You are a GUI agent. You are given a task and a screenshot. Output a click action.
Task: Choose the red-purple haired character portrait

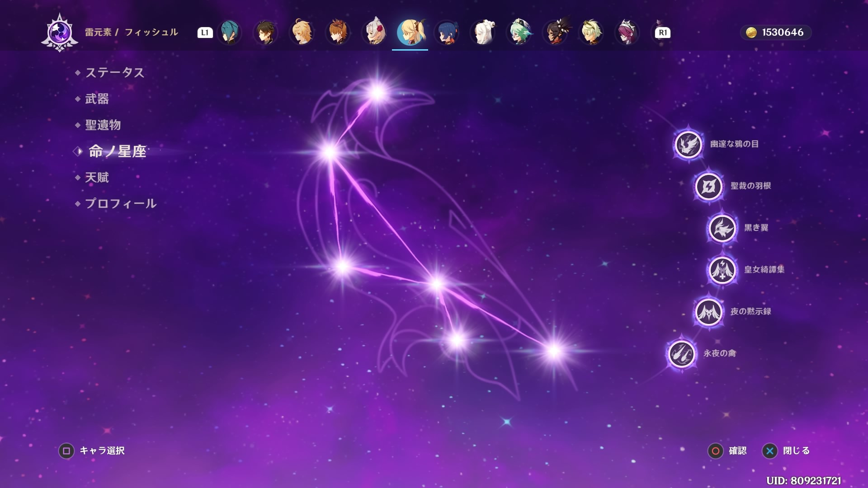coord(627,33)
